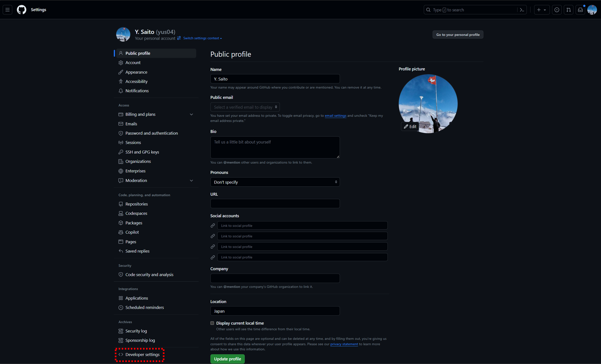
Task: Open the Sponsorship log
Action: click(156, 340)
